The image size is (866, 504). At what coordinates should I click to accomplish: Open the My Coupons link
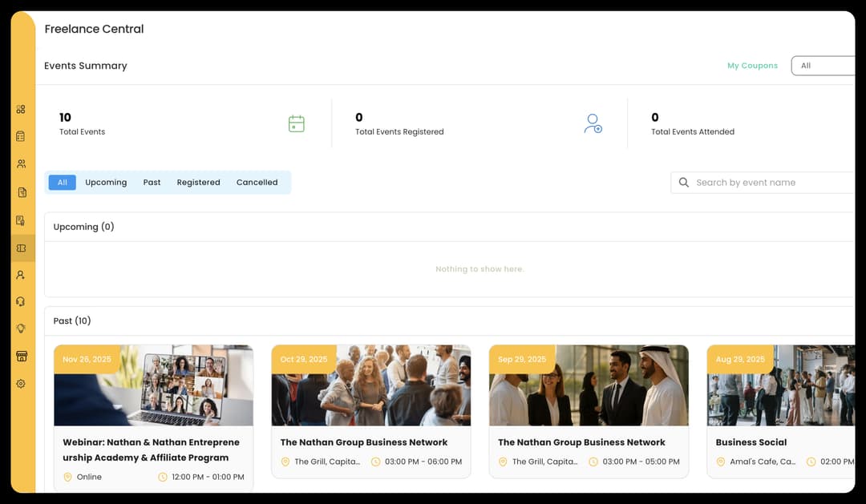[x=752, y=66]
